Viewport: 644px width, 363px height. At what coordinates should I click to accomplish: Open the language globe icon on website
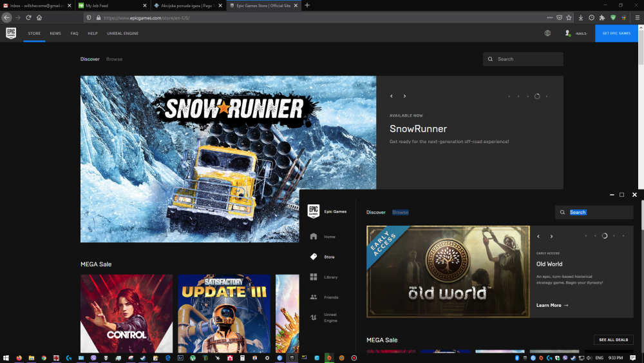coord(547,34)
